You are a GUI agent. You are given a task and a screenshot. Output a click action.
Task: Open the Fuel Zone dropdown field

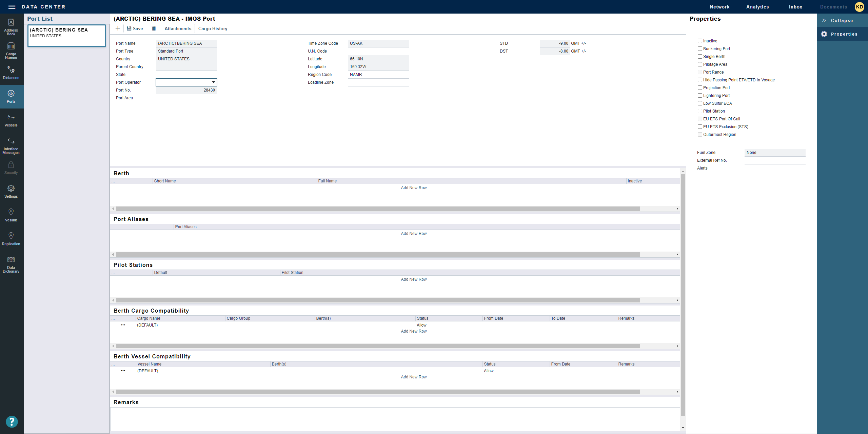(775, 153)
